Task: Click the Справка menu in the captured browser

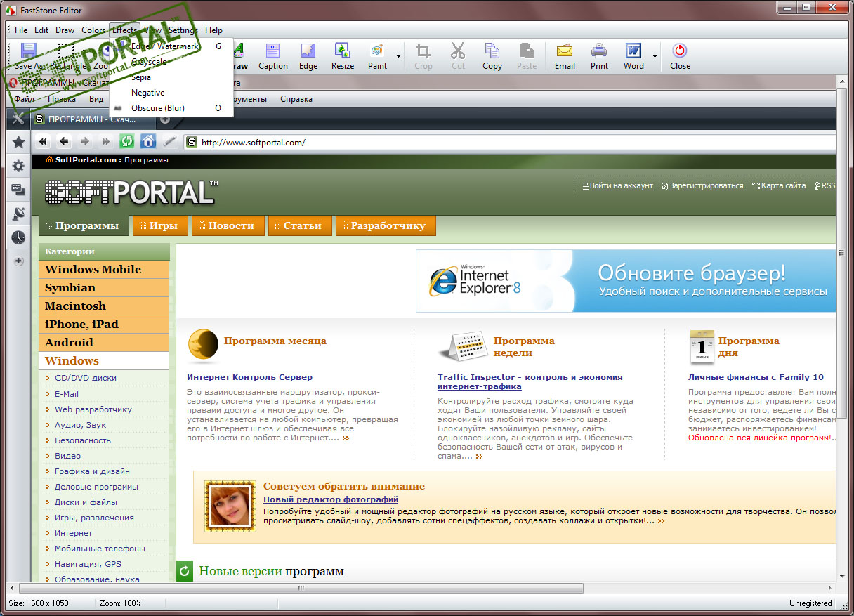Action: coord(296,99)
